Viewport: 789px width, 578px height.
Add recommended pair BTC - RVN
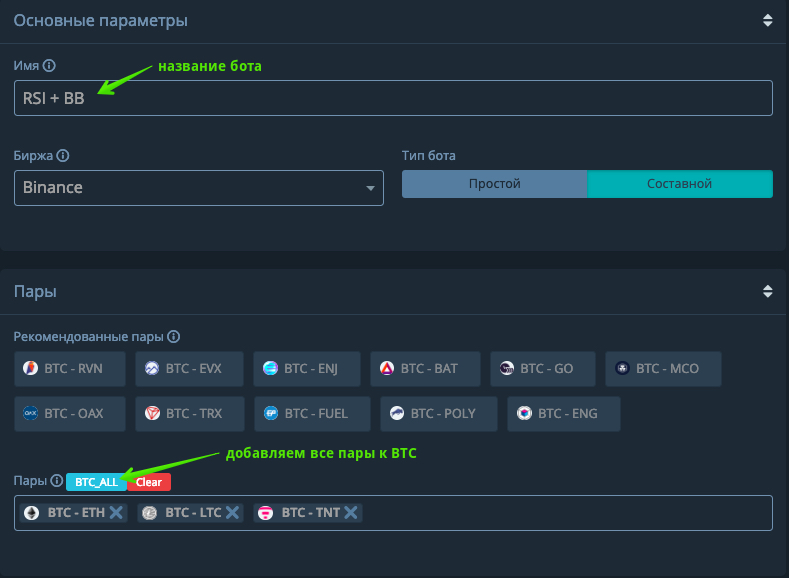72,368
